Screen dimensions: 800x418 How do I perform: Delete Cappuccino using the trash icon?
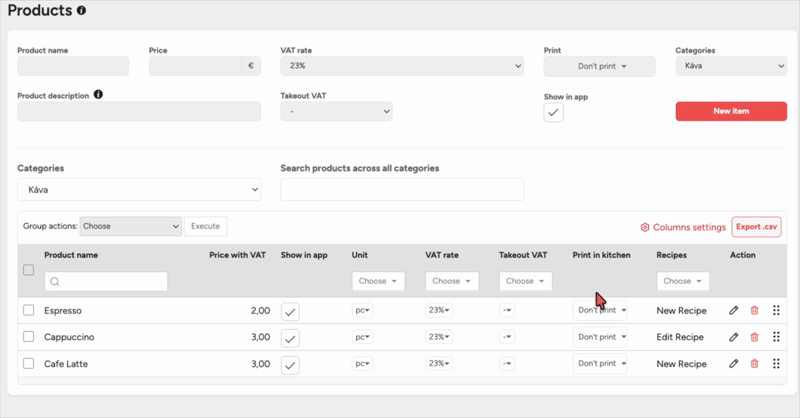[754, 337]
